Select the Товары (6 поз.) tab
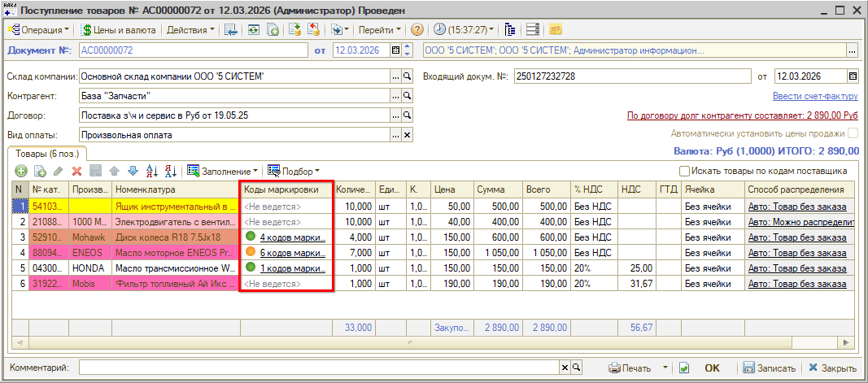Viewport: 868px width, 383px height. [x=46, y=153]
